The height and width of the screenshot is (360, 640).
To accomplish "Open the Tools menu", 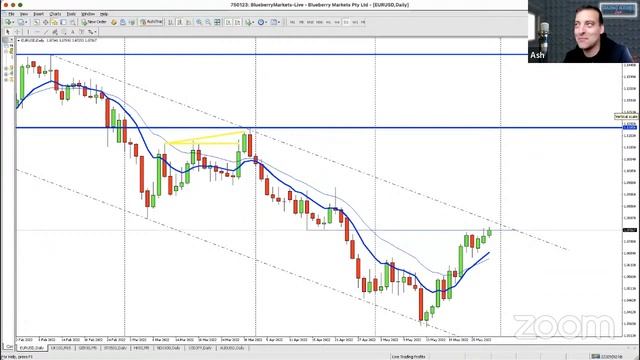I will [71, 14].
